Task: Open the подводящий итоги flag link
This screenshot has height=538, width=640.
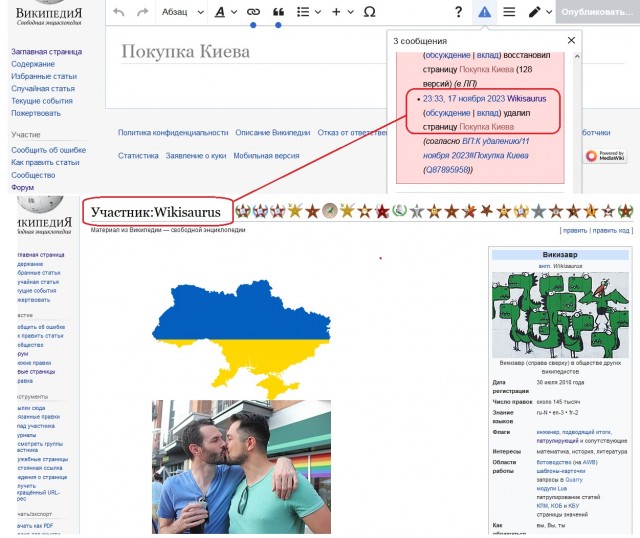Action: tap(587, 432)
